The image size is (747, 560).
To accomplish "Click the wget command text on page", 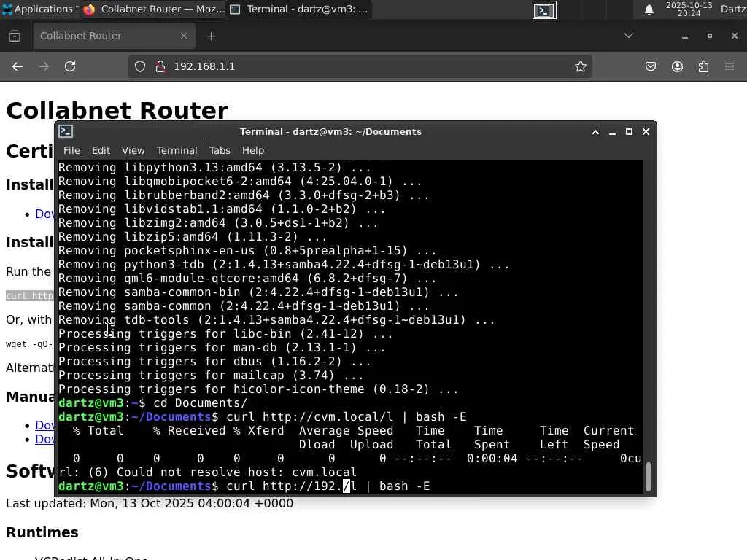I will tap(29, 344).
